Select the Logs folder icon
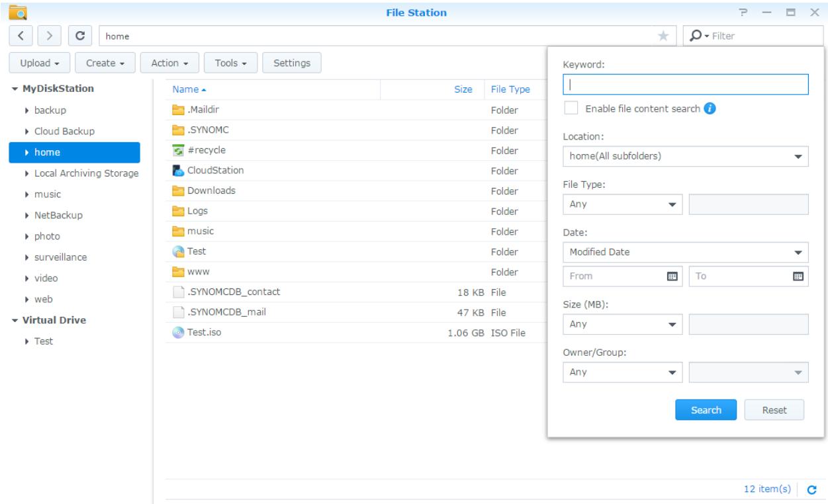Screen dimensions: 828x504 (x=177, y=211)
